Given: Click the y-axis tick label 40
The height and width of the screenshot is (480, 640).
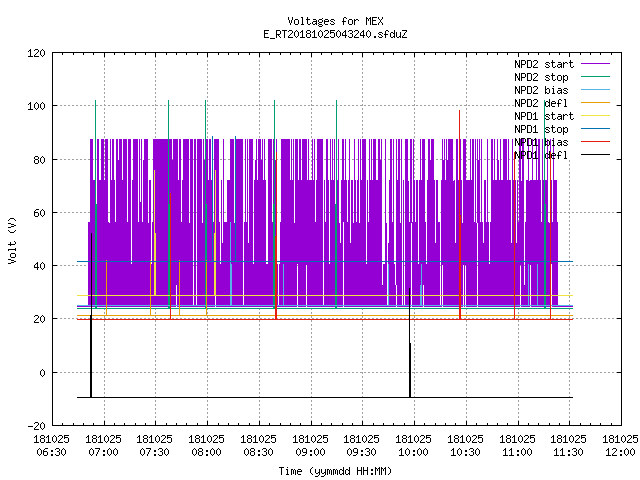Looking at the screenshot, I should pos(40,266).
